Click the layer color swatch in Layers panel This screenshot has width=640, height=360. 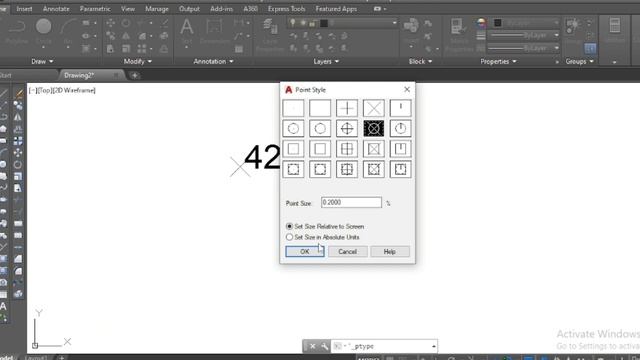click(x=324, y=23)
